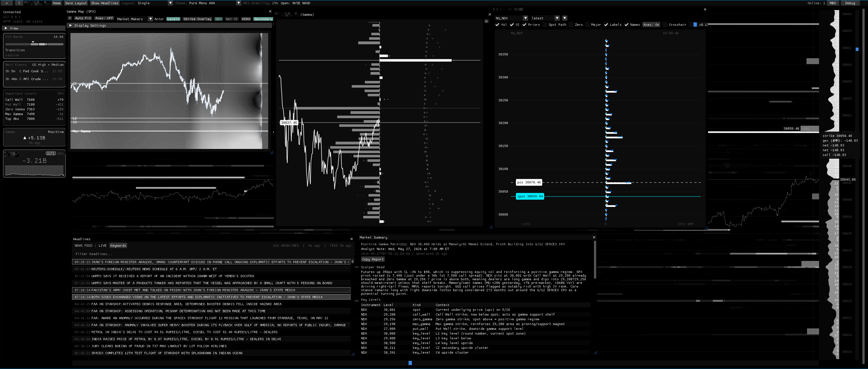Toggle the HIRO button
868x369 pixels.
[246, 19]
